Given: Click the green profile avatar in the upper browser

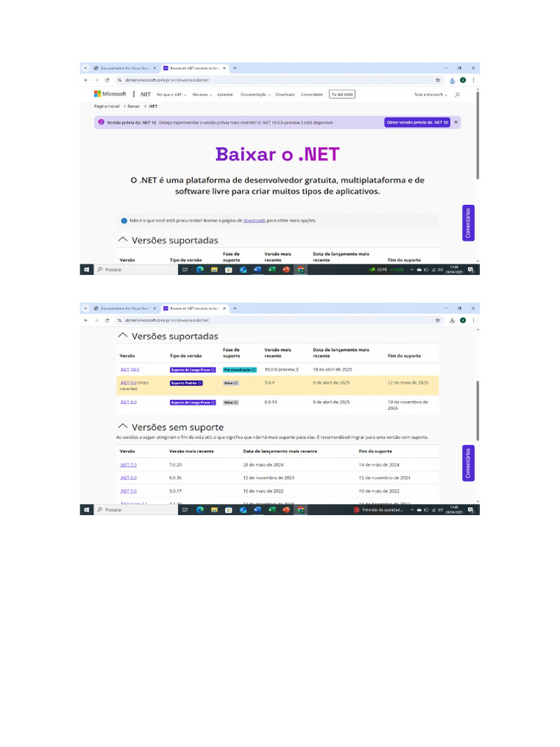Looking at the screenshot, I should (x=463, y=80).
